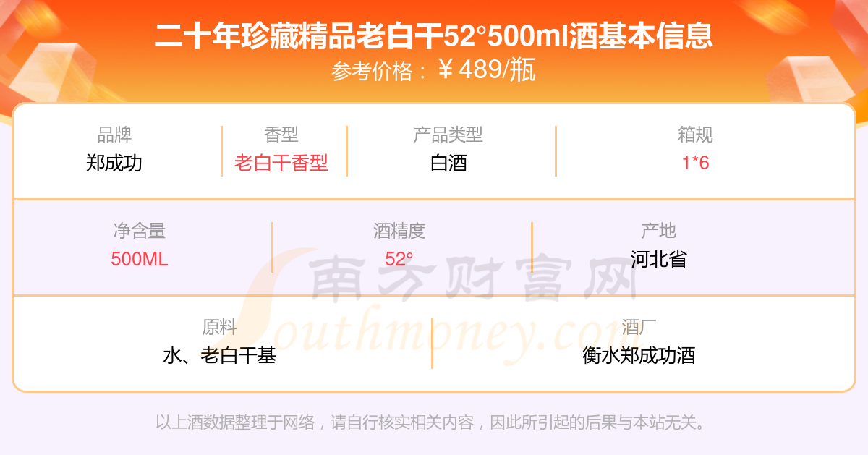Click the 品牌 label
868x455 pixels.
point(114,135)
